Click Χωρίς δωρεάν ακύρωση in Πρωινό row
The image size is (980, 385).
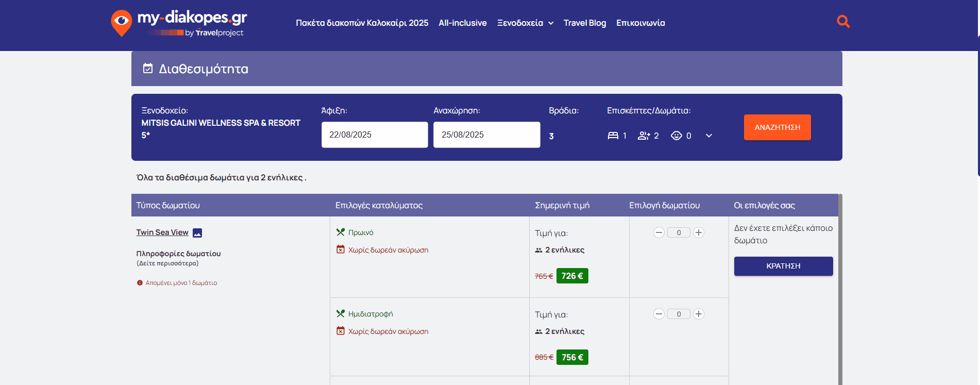[x=388, y=250]
